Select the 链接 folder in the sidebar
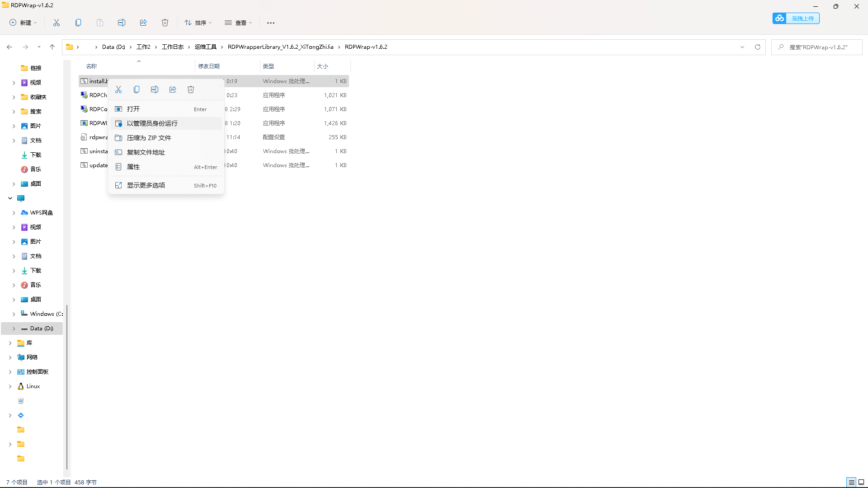The height and width of the screenshot is (488, 868). 36,68
